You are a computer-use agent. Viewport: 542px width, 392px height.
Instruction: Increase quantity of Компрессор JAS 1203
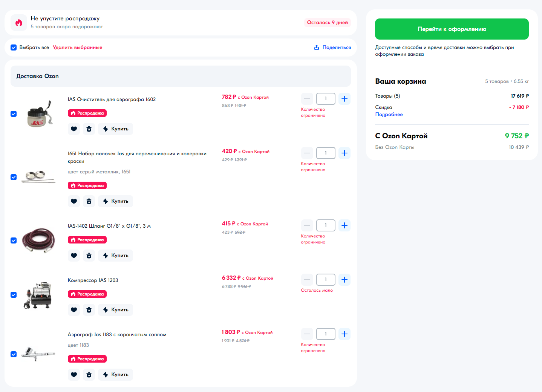(344, 280)
